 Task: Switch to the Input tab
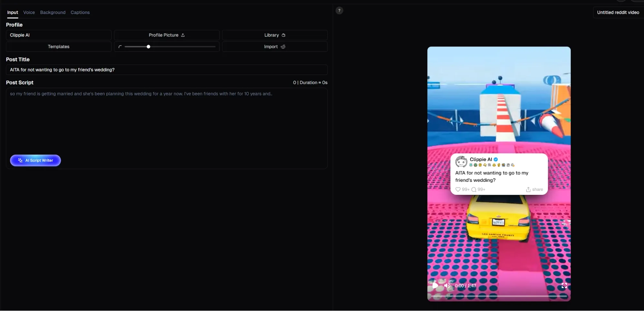pyautogui.click(x=13, y=12)
